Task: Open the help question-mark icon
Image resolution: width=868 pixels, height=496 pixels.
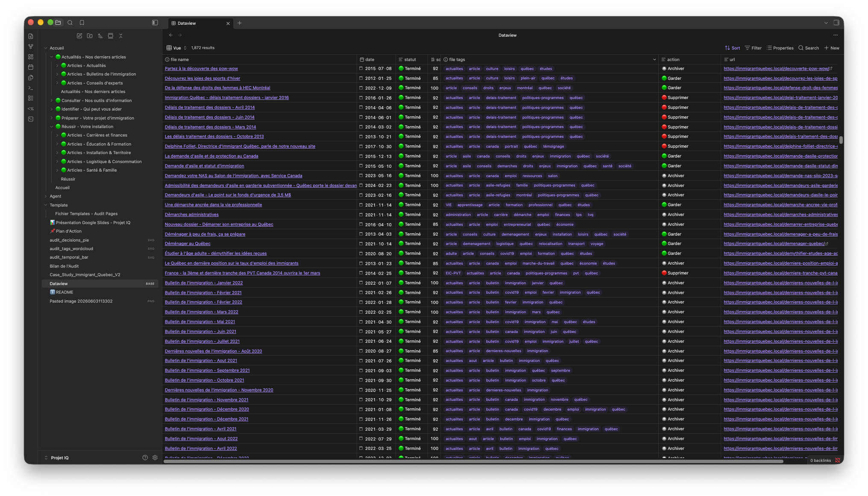Action: pos(145,458)
